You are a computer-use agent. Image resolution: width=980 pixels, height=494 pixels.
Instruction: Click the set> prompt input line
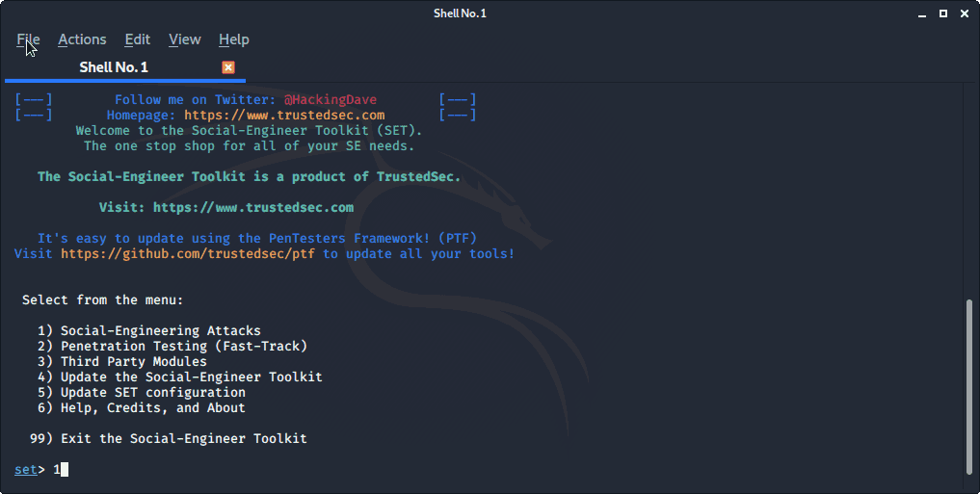488,470
